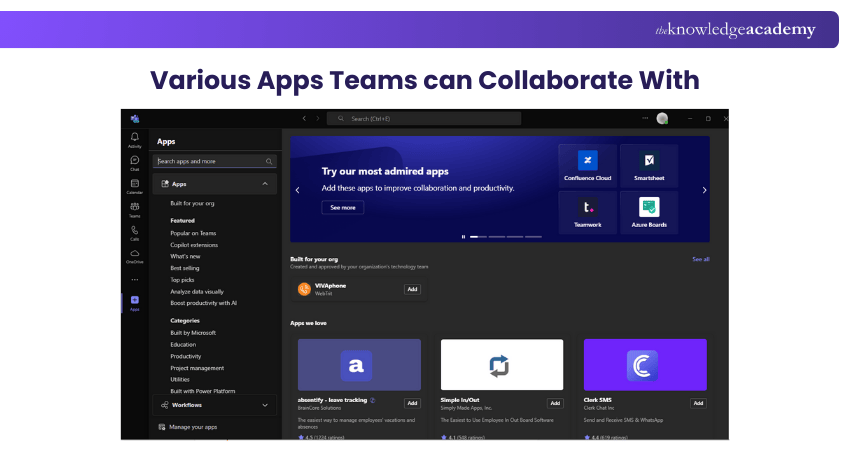Open Chat from the sidebar

(134, 163)
